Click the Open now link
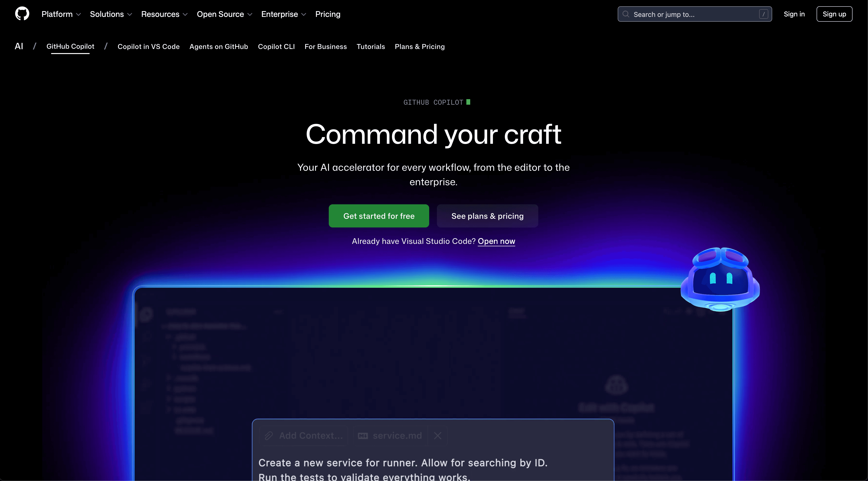 pyautogui.click(x=496, y=241)
